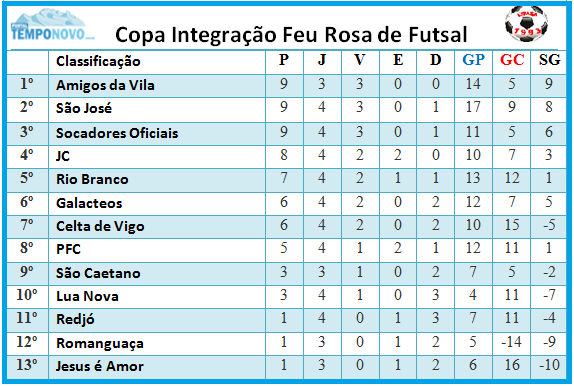Select the São Caetano row name
The width and height of the screenshot is (574, 386).
pyautogui.click(x=98, y=273)
